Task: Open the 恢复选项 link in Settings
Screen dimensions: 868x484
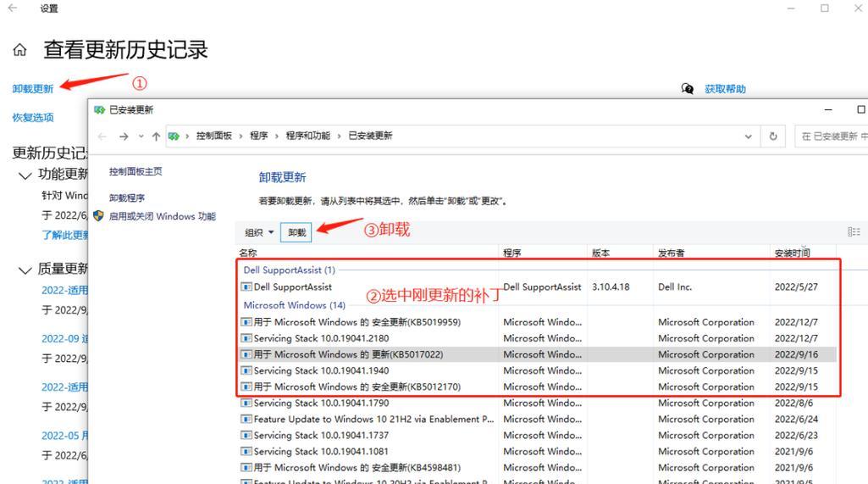Action: (33, 118)
